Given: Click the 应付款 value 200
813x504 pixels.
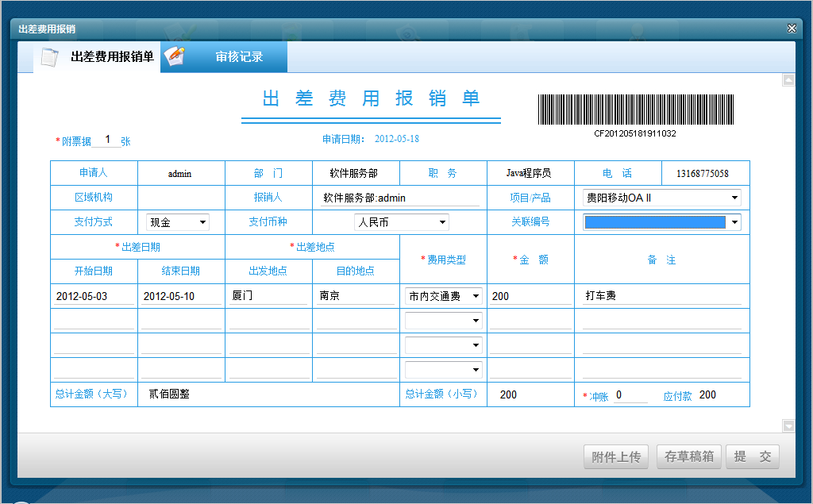Looking at the screenshot, I should 707,395.
